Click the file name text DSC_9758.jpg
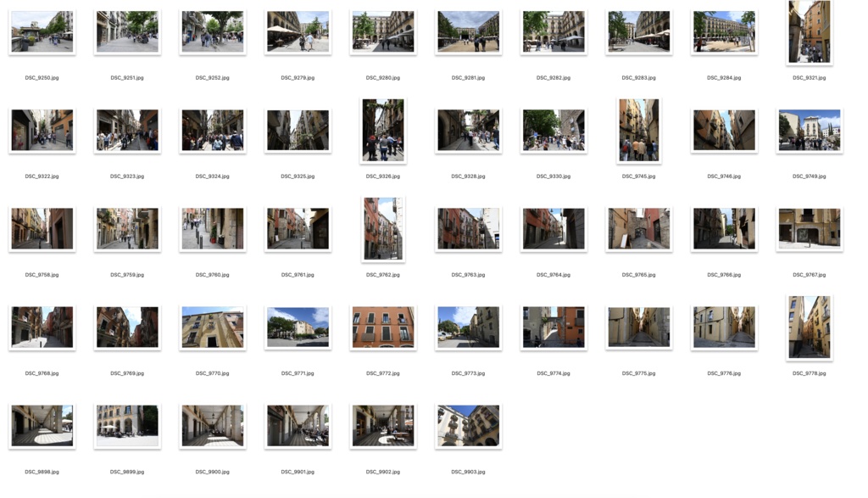868x498 pixels. [x=42, y=276]
